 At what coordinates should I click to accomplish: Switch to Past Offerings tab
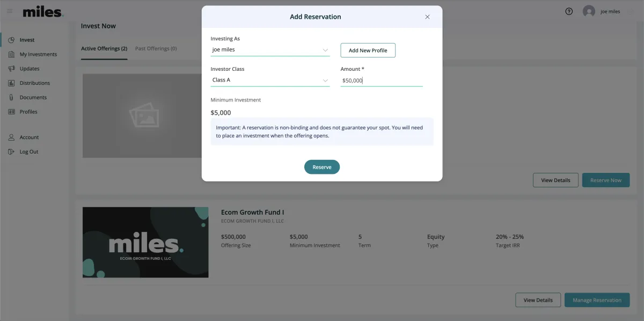156,49
